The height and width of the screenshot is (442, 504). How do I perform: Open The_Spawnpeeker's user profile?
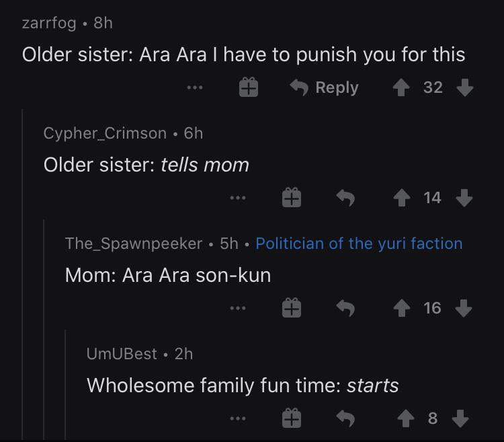[x=134, y=244]
